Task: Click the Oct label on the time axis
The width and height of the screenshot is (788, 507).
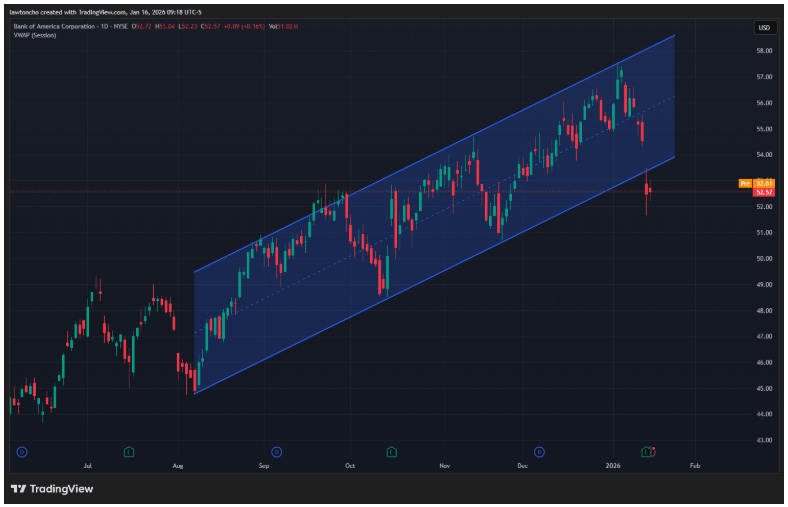Action: [350, 466]
